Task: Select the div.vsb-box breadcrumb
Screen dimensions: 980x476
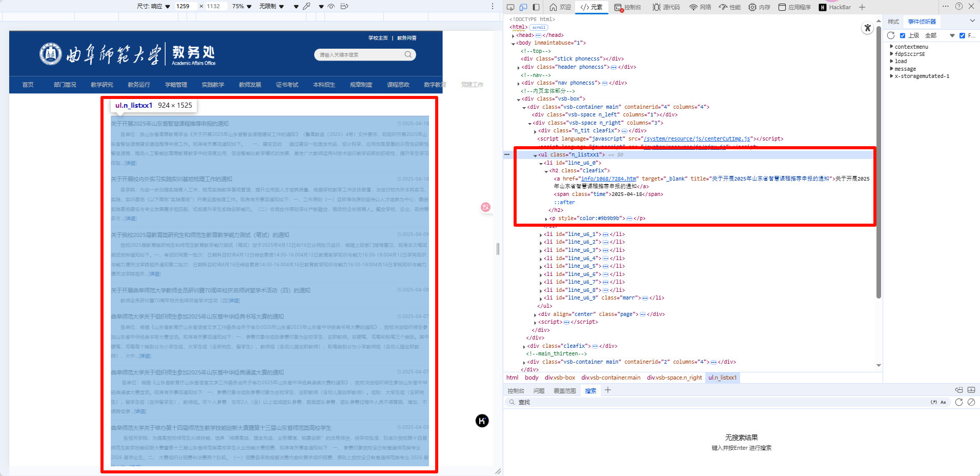Action: [x=560, y=378]
